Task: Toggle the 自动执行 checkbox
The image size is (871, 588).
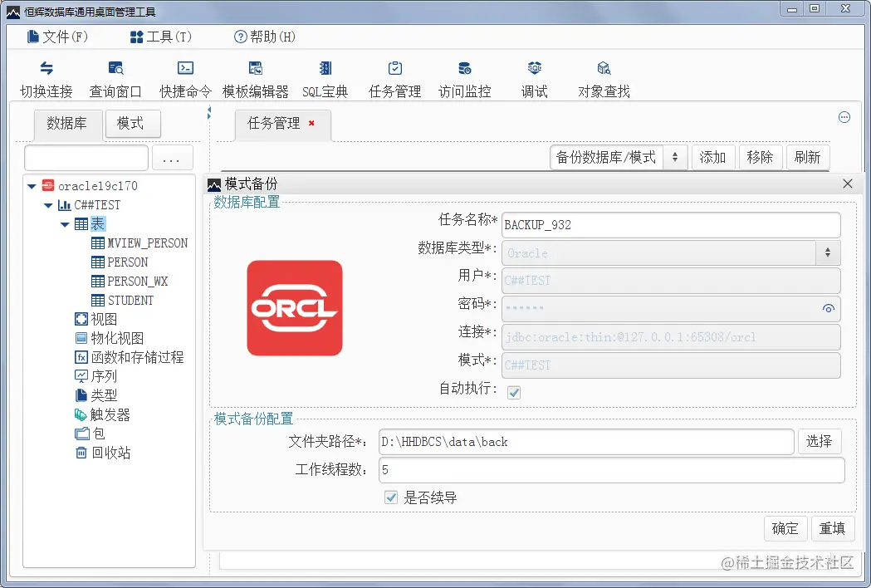Action: coord(514,392)
